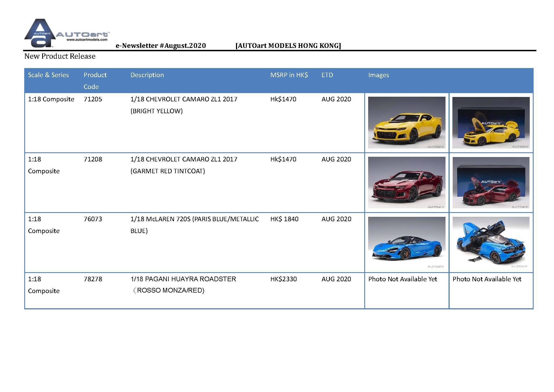The width and height of the screenshot is (554, 392).
Task: Click the Product Code column header
Action: 95,81
